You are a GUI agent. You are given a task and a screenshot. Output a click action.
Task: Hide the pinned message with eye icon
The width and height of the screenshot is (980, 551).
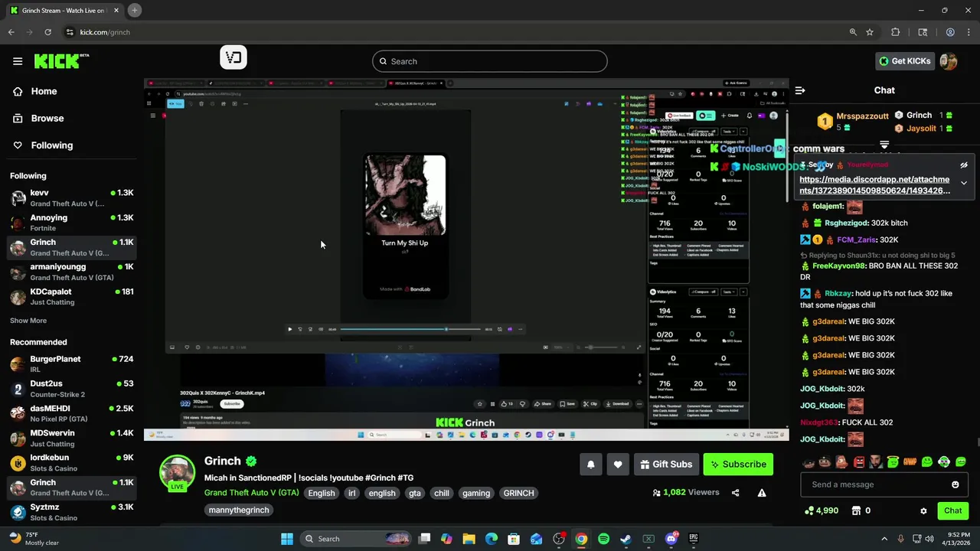tap(964, 165)
